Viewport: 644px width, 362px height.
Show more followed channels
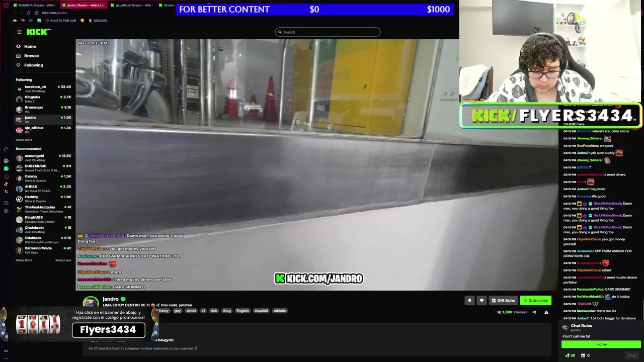click(24, 140)
